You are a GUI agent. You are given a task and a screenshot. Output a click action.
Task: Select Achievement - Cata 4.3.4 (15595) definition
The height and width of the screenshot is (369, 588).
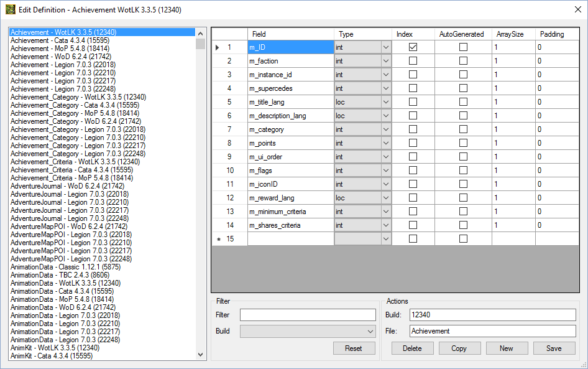(75, 40)
